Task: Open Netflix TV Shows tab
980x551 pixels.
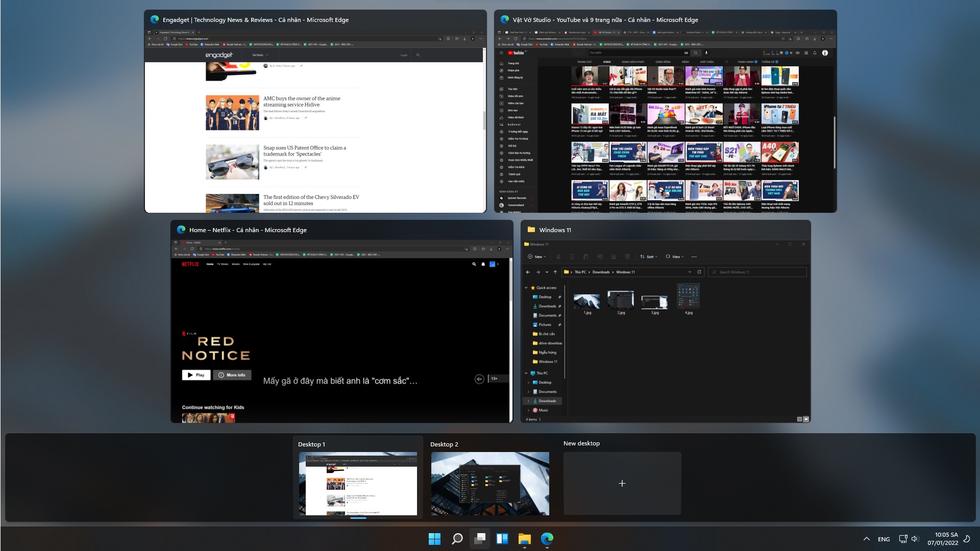Action: [223, 264]
